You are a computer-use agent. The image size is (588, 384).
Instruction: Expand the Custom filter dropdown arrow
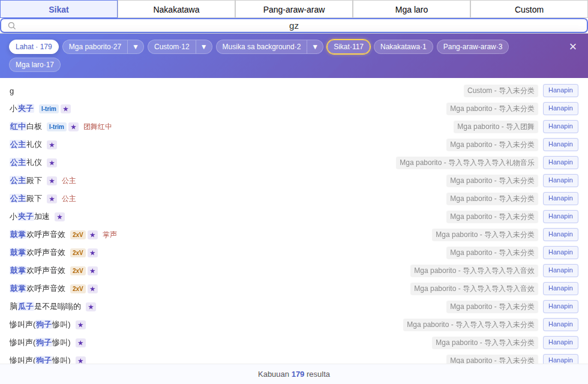(x=204, y=47)
